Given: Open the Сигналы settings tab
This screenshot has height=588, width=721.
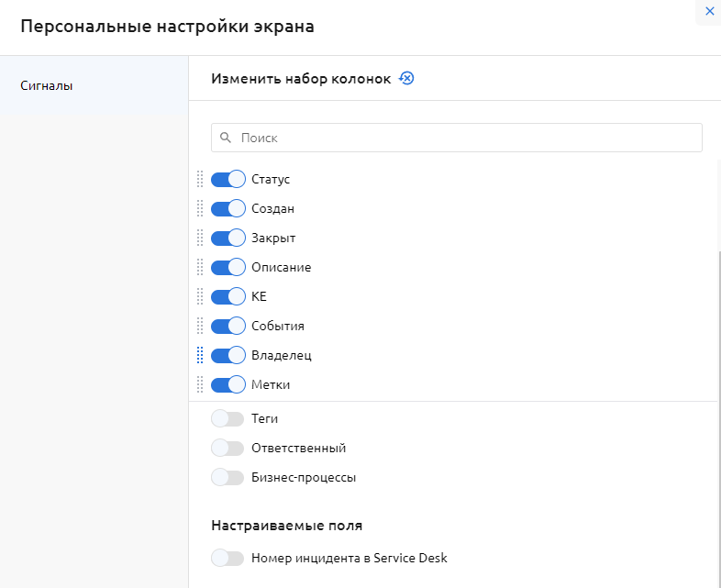Looking at the screenshot, I should 47,85.
